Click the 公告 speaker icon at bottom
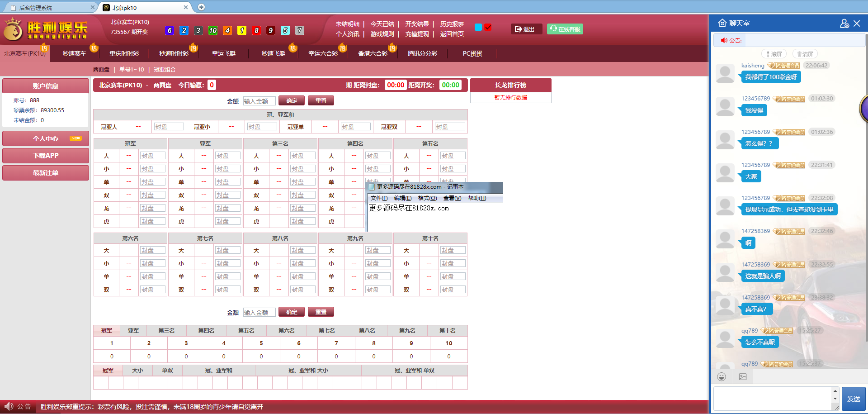The width and height of the screenshot is (868, 414). click(9, 406)
